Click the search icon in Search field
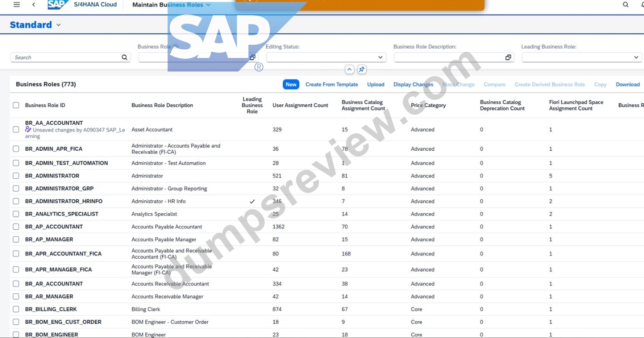Image resolution: width=644 pixels, height=338 pixels. 125,57
